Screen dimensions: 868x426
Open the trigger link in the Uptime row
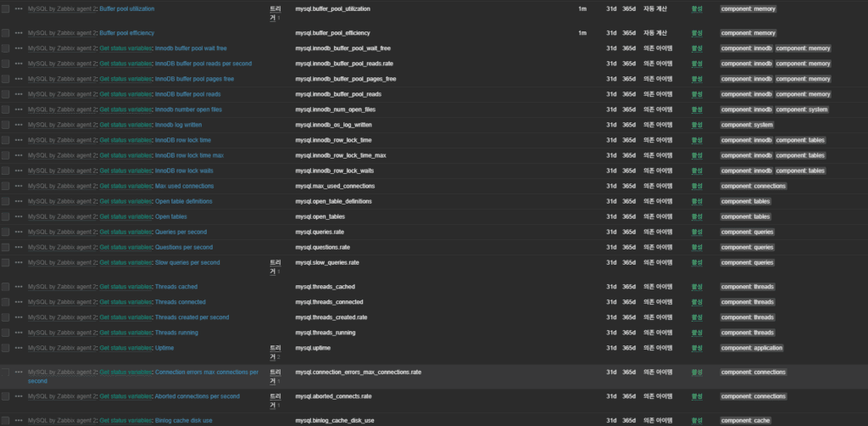[x=274, y=351]
